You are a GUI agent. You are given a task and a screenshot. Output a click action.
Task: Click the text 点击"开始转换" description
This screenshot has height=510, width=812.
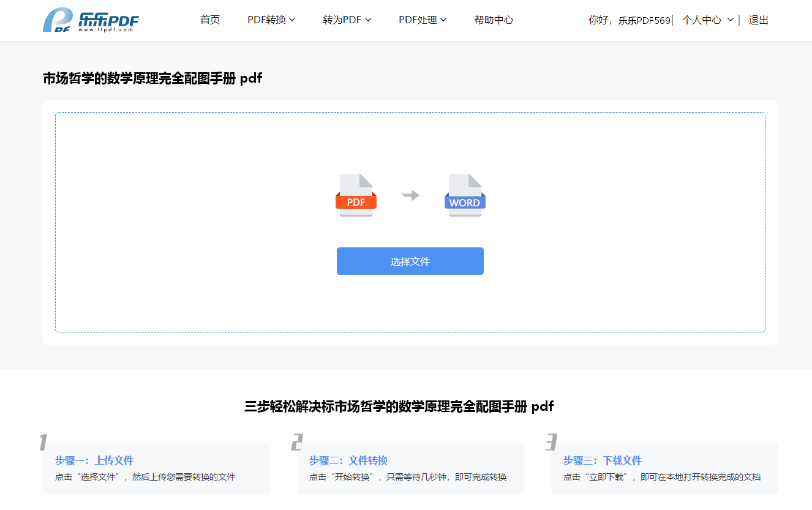coord(408,477)
